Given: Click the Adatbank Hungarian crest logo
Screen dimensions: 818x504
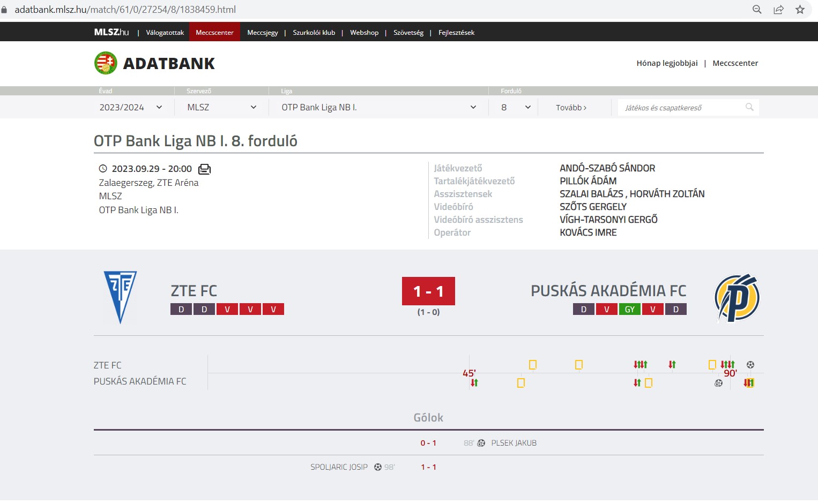Looking at the screenshot, I should tap(106, 63).
